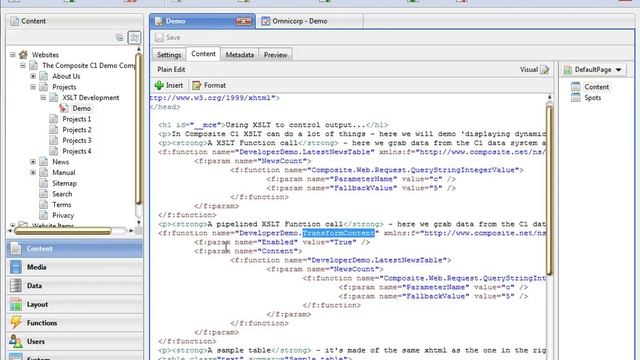Select the Content editor tab
This screenshot has height=360, width=640.
[x=203, y=54]
